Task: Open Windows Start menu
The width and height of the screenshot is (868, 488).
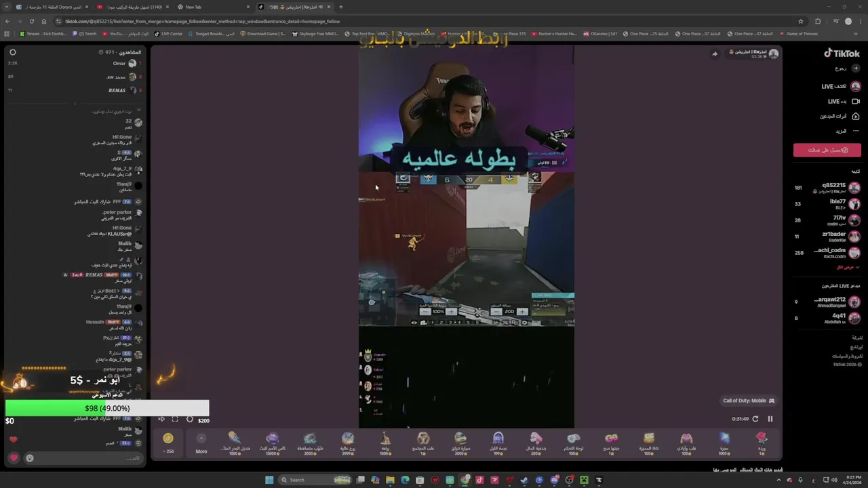Action: click(x=269, y=480)
